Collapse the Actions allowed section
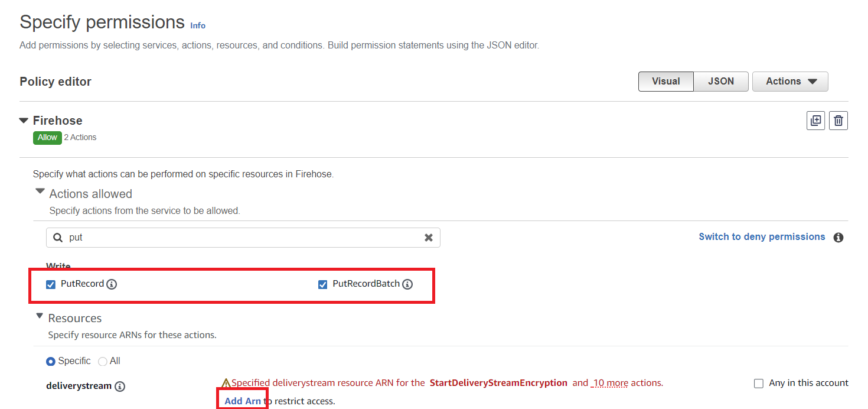The width and height of the screenshot is (868, 409). click(40, 191)
